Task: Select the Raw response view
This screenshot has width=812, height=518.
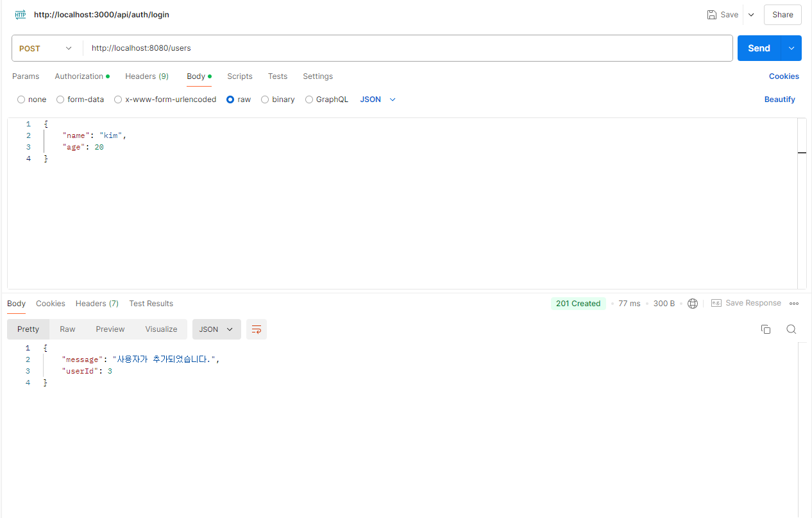Action: [x=67, y=329]
